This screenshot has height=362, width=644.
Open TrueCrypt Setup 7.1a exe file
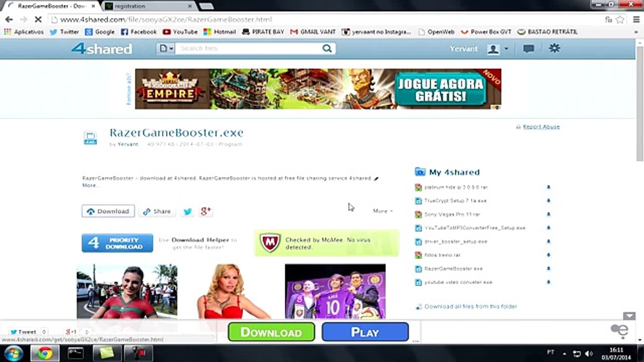point(455,201)
